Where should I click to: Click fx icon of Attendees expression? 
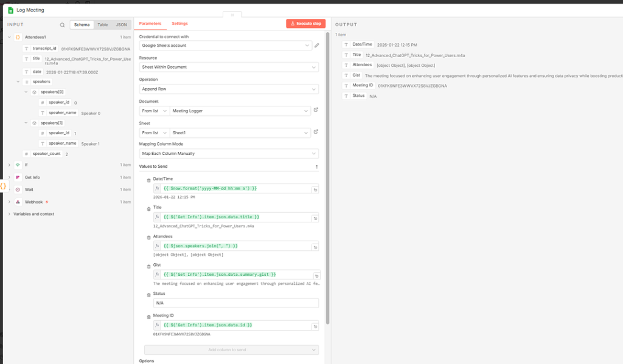157,246
